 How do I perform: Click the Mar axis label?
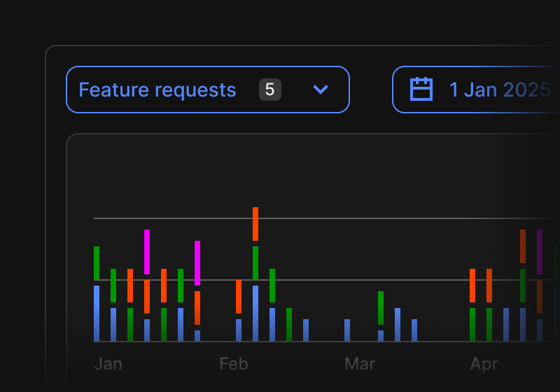[x=360, y=364]
